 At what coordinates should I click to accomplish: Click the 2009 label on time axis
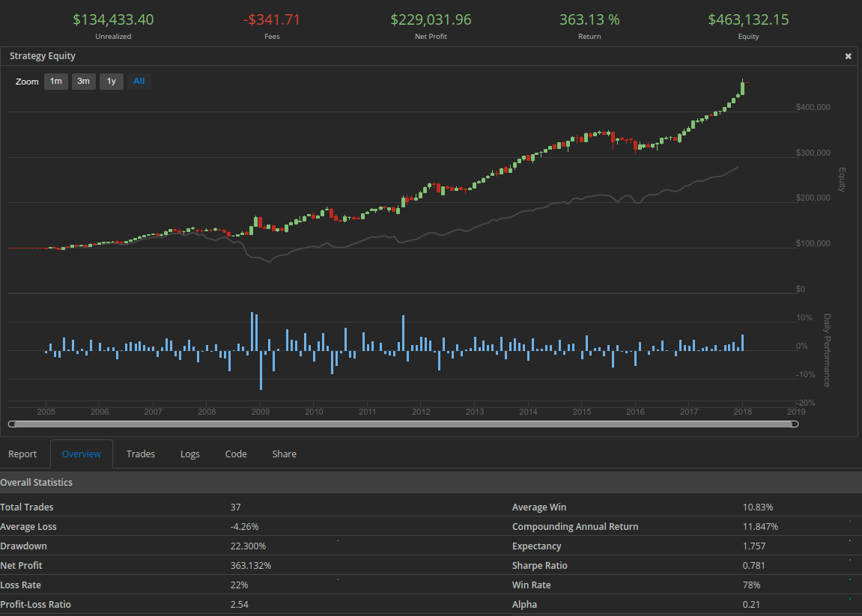pyautogui.click(x=261, y=412)
